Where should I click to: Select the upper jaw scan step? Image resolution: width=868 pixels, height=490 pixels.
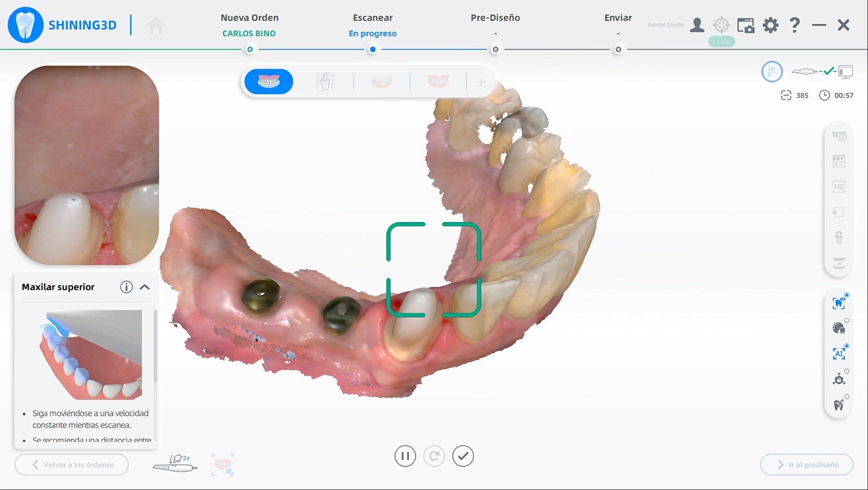pyautogui.click(x=269, y=82)
